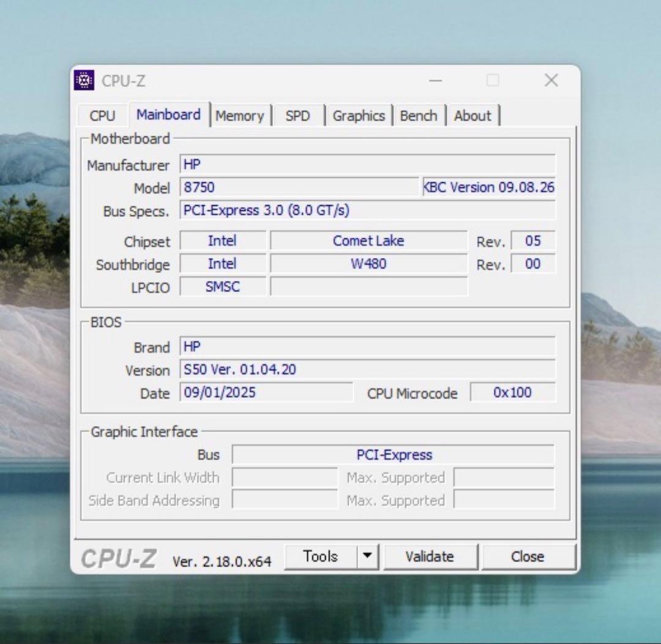This screenshot has width=661, height=644.
Task: Click the CPU-Z application icon in title bar
Action: point(83,80)
